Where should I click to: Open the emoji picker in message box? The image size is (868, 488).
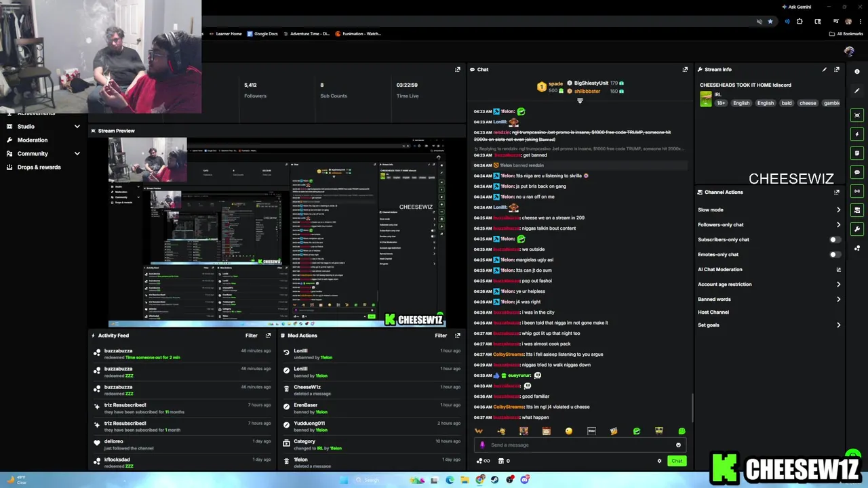pyautogui.click(x=678, y=445)
